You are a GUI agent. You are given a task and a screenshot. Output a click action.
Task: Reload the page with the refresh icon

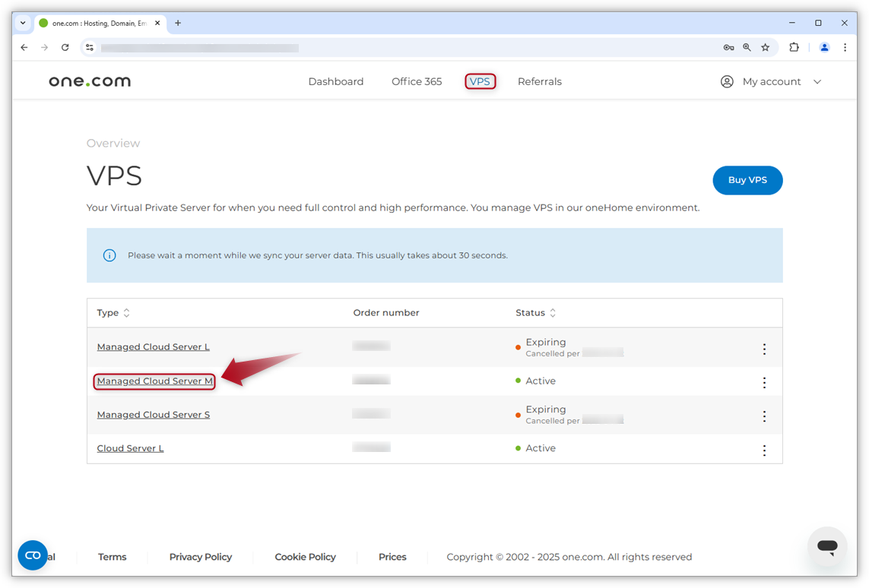[x=65, y=47]
